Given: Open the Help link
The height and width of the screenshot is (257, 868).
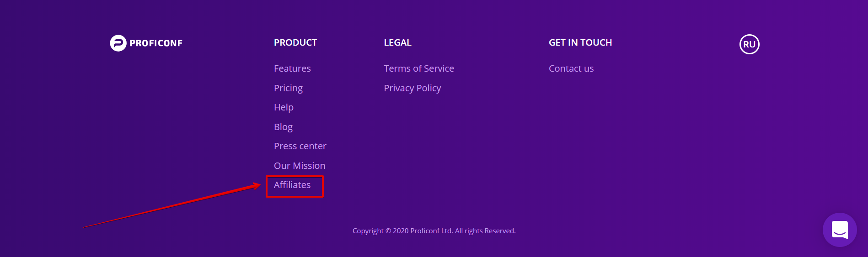Looking at the screenshot, I should (284, 107).
